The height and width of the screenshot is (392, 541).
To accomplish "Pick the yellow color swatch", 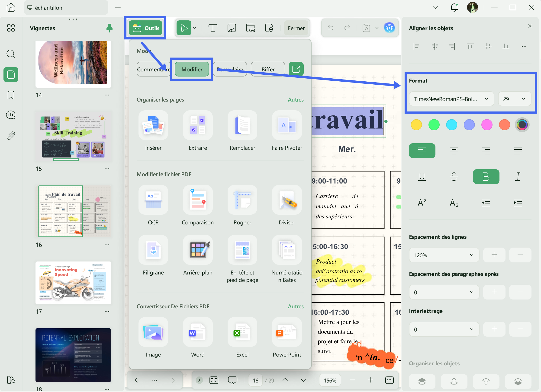I will point(416,125).
